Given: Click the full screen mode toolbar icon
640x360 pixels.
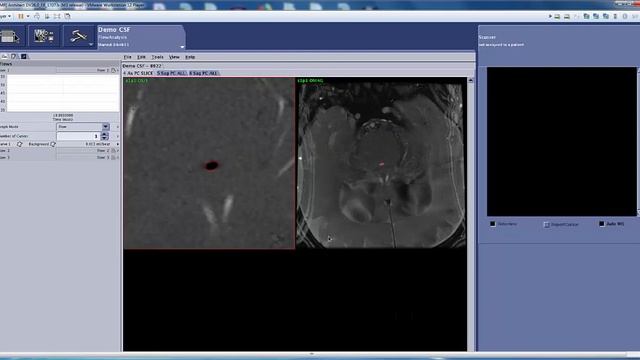Looking at the screenshot, I should pos(57,16).
